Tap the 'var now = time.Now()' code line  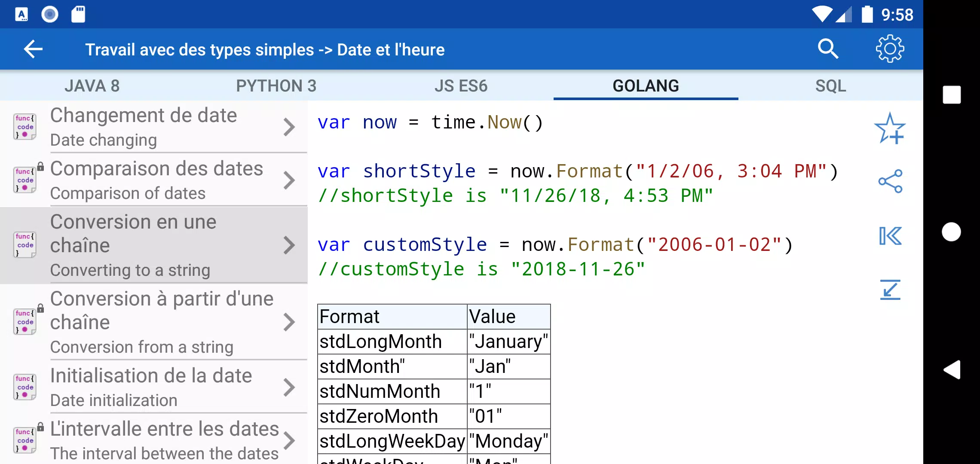(431, 122)
